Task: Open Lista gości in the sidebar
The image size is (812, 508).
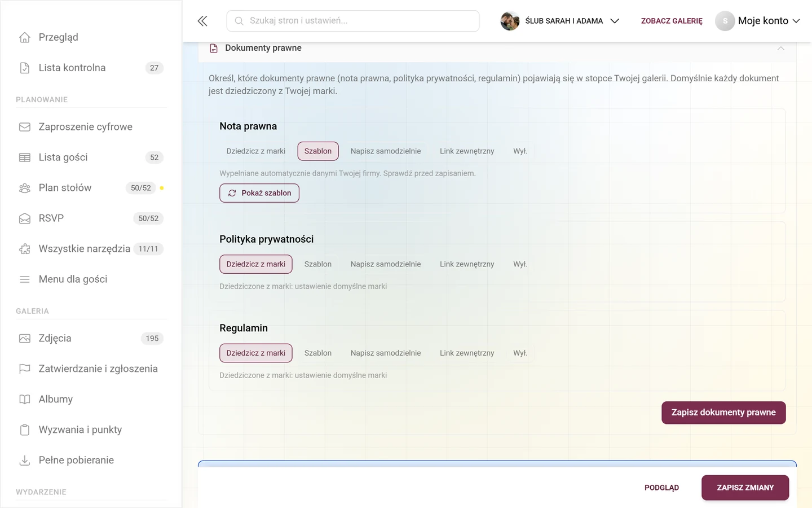Action: [91, 157]
